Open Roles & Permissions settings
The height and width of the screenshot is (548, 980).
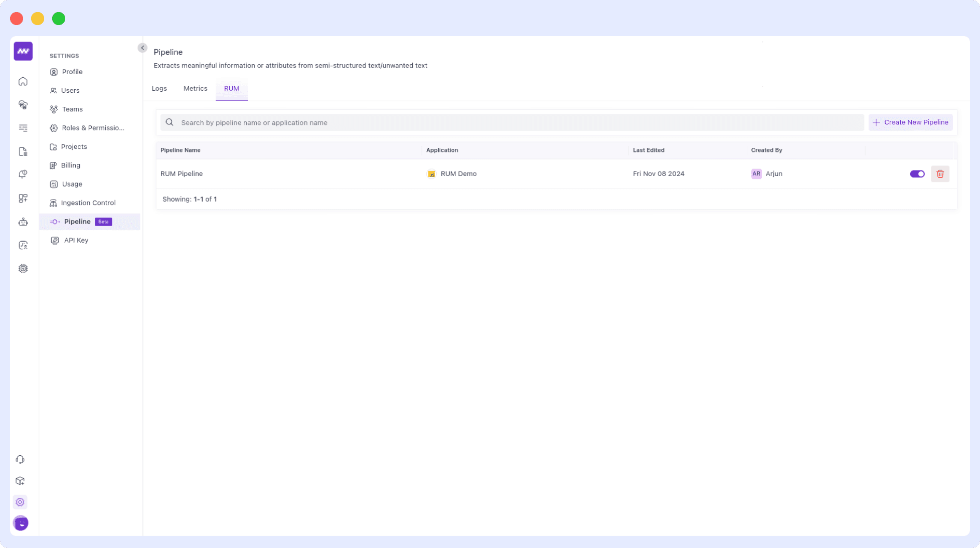(x=93, y=128)
